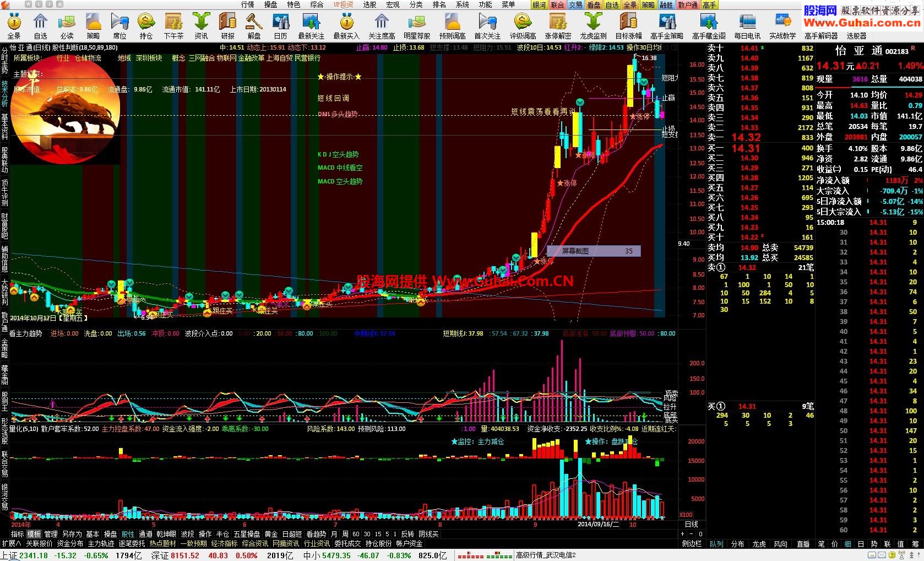
Task: Select the 五星操盘 indicator tab
Action: [x=247, y=534]
